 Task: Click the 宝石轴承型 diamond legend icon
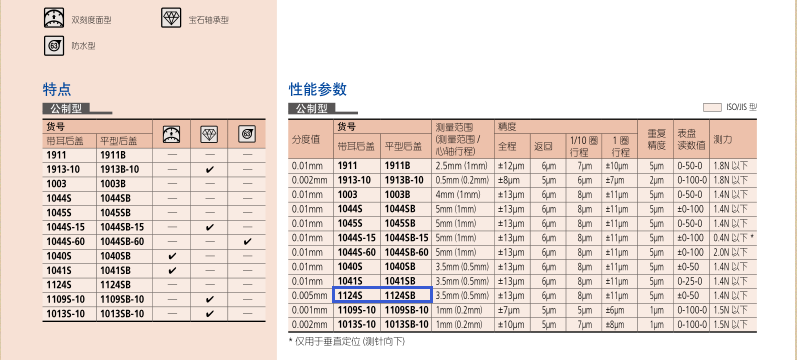[x=171, y=18]
